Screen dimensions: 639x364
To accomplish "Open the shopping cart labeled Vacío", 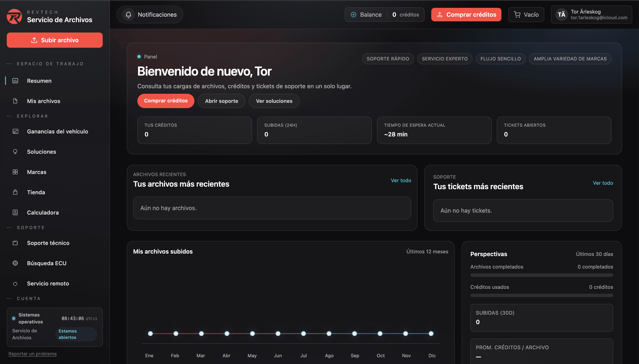I will (x=526, y=15).
